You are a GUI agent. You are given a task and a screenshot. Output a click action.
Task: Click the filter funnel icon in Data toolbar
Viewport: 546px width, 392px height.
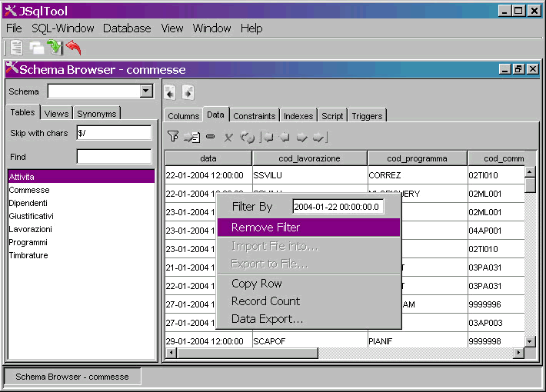pos(173,137)
